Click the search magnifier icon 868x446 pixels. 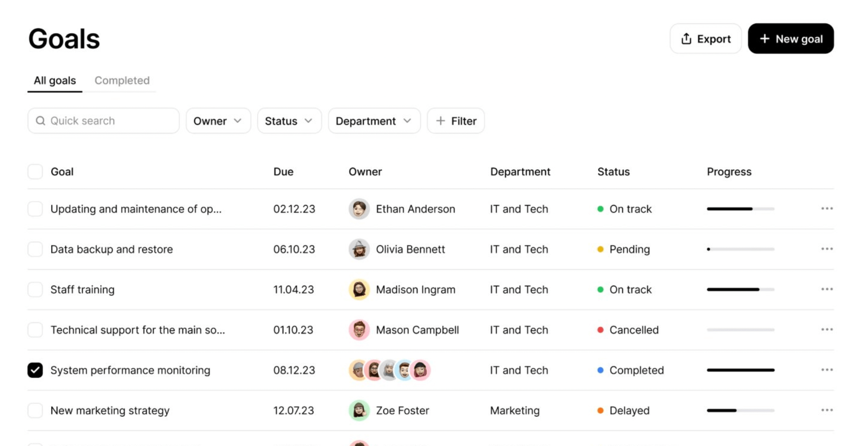pos(41,121)
